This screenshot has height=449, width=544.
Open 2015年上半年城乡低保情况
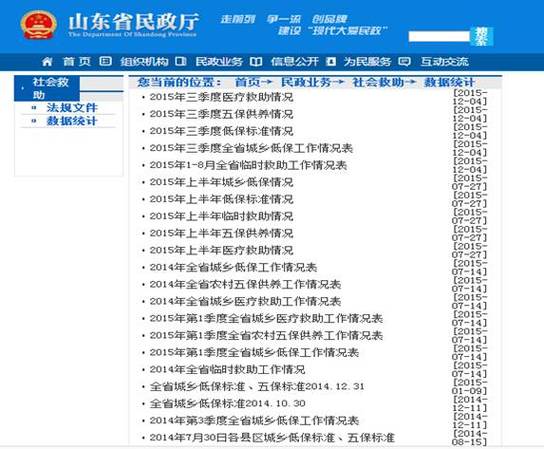click(x=221, y=182)
